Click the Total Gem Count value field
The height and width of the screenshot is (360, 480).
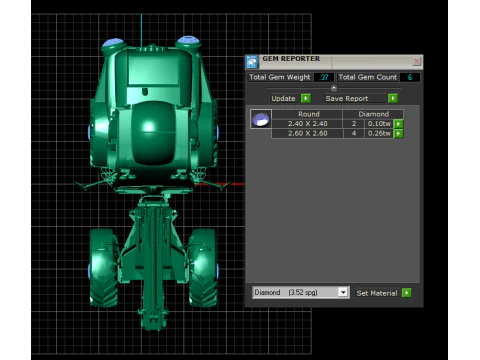click(x=410, y=77)
